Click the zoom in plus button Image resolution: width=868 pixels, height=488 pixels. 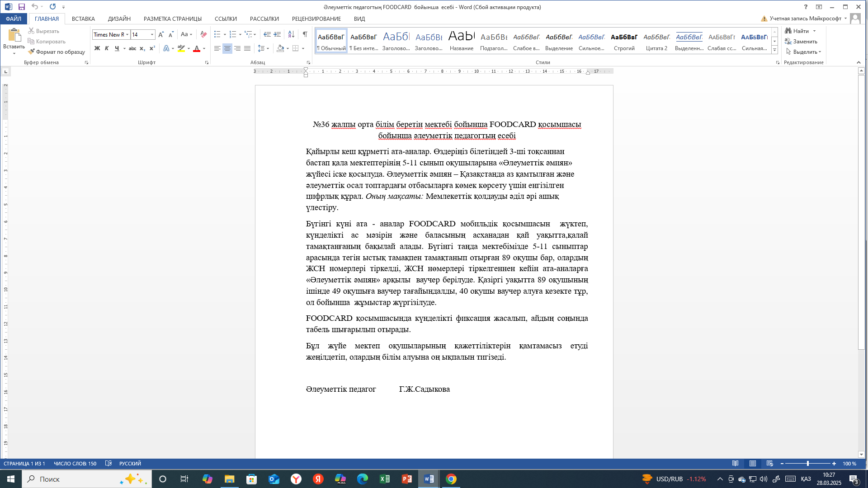(x=834, y=464)
